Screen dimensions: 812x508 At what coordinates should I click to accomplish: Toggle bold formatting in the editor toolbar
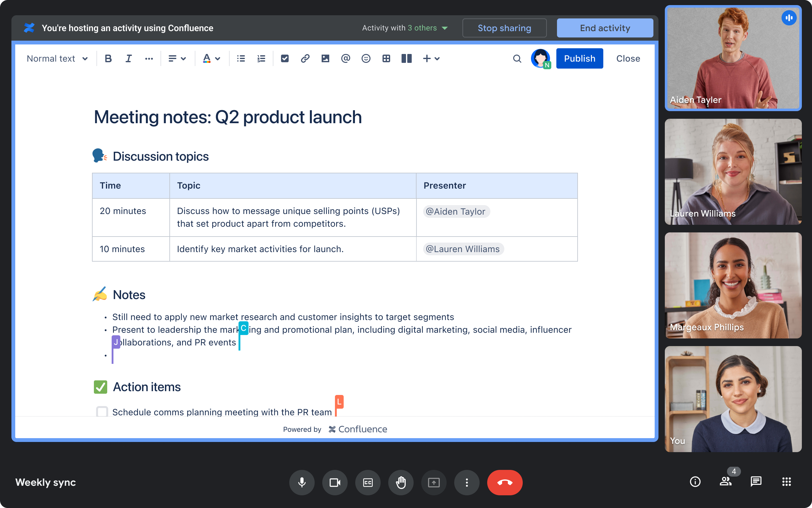click(x=108, y=59)
